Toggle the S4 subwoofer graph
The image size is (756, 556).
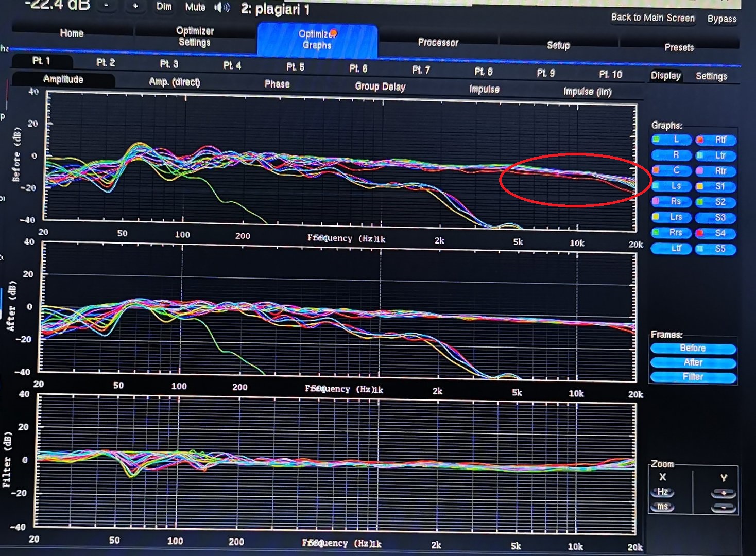pos(716,233)
